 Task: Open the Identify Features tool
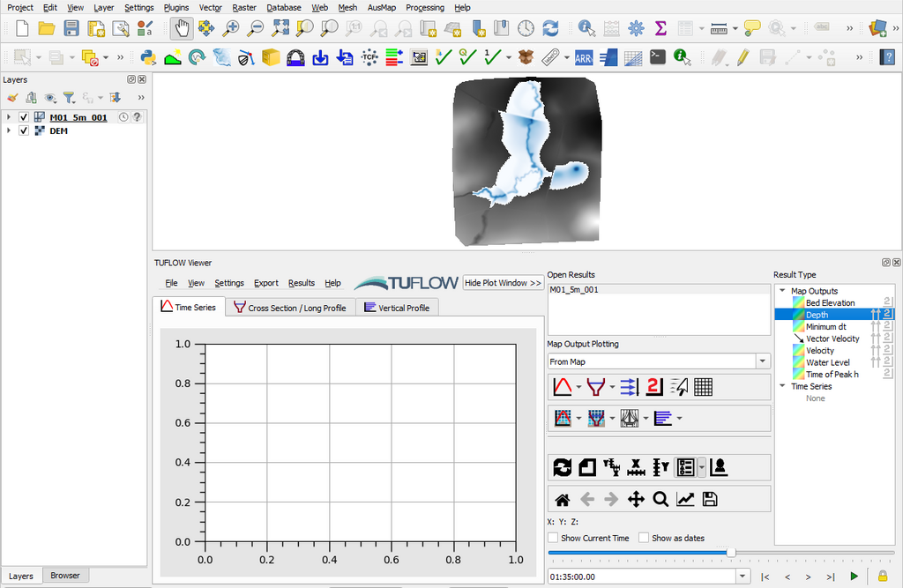point(586,28)
